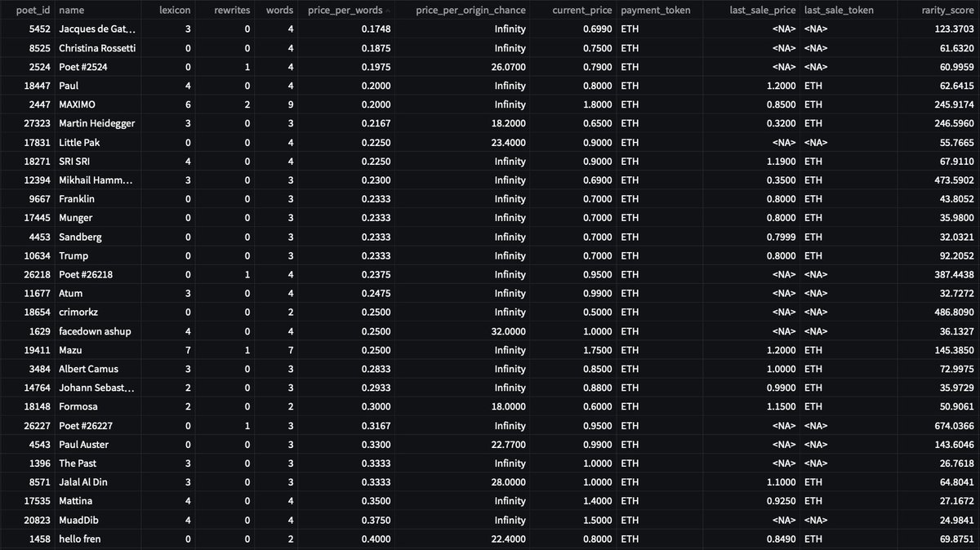
Task: Select the 1.7500 current price cell
Action: coord(574,350)
